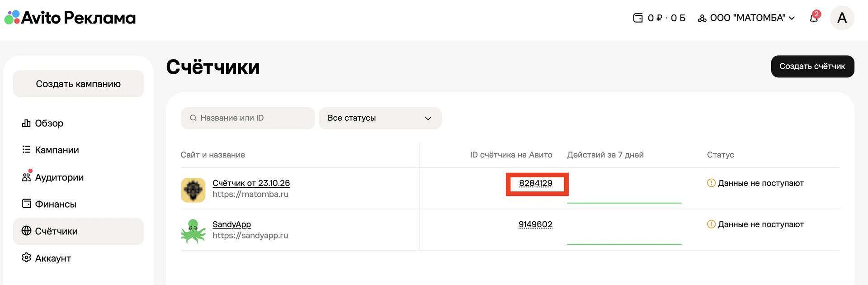Click the https://sandyapp.ru URL text

point(250,235)
